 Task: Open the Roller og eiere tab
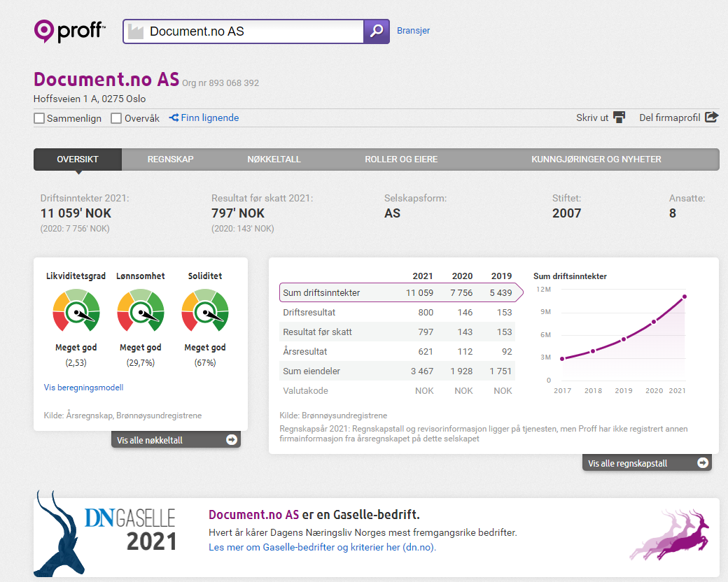[x=401, y=159]
